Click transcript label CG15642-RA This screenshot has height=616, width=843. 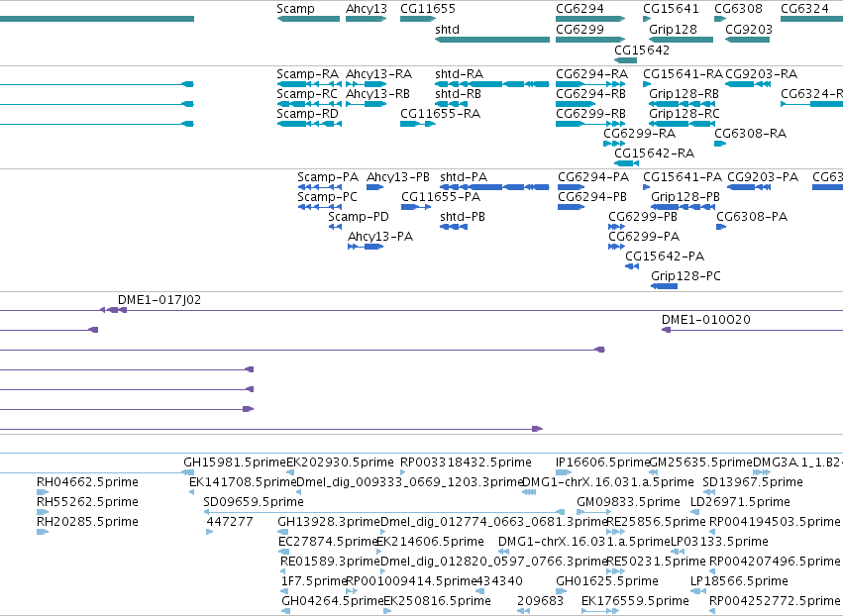pos(655,154)
